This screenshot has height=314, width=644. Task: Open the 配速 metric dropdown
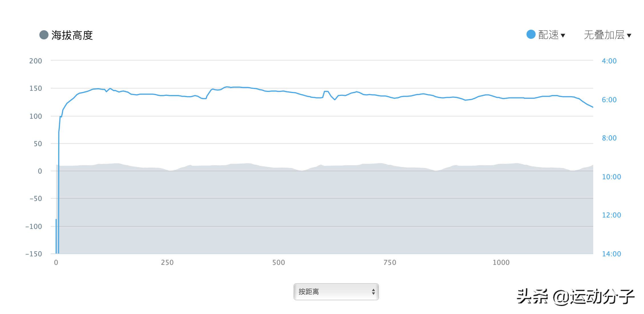(548, 35)
